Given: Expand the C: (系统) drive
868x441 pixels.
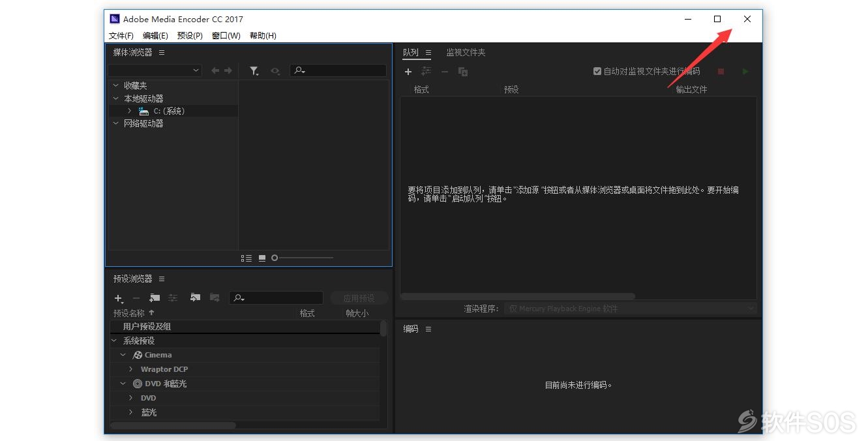Looking at the screenshot, I should click(129, 111).
